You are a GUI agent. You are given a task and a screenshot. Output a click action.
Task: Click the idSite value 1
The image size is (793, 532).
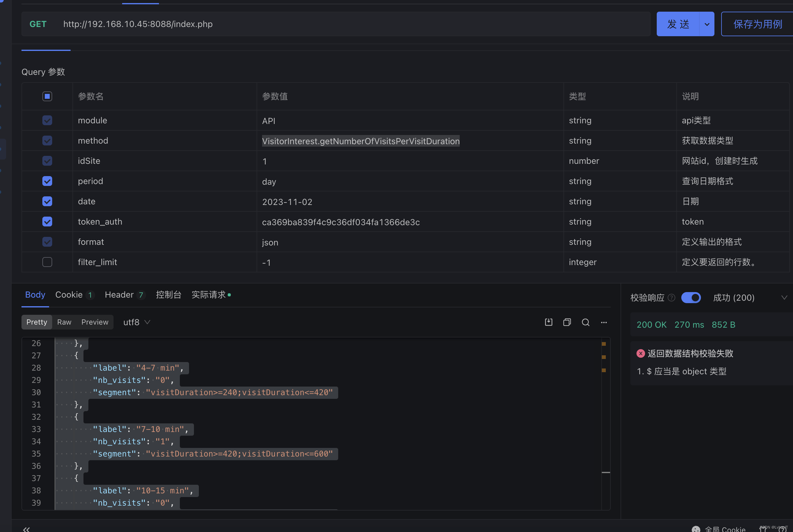click(264, 161)
